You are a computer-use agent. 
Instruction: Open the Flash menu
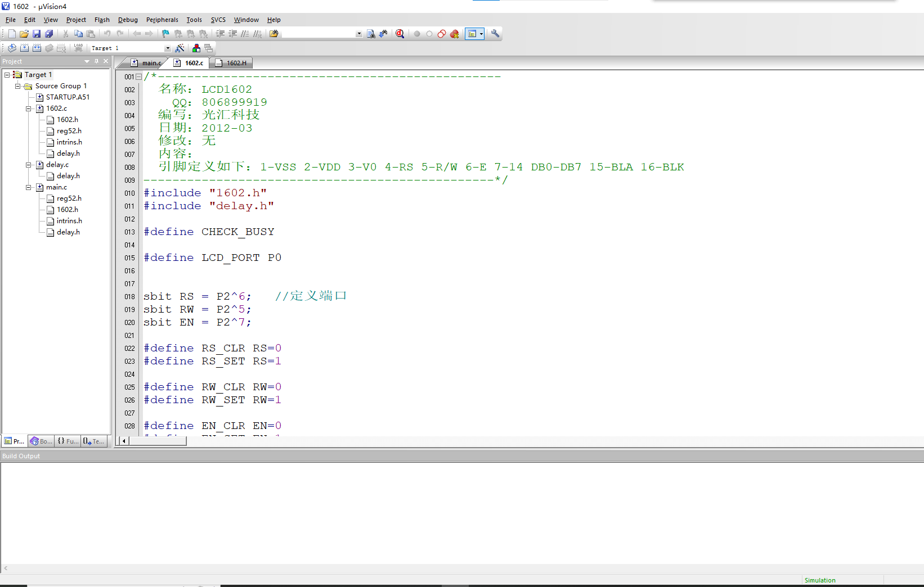click(102, 20)
